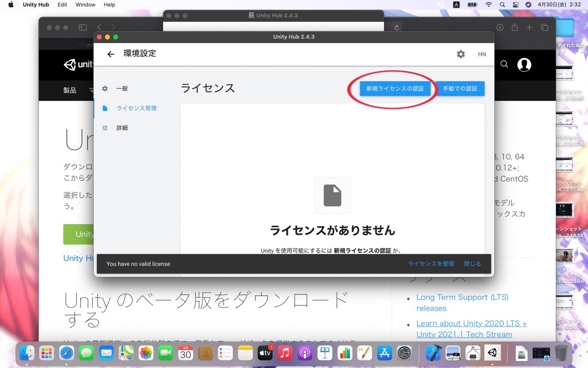
Task: Click Safari's reload page icon
Action: [x=397, y=27]
